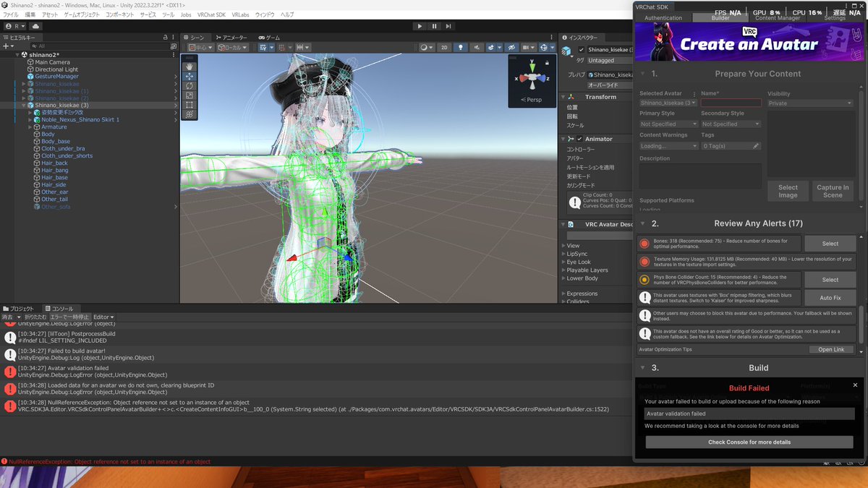Open the Secondary Style dropdown
Viewport: 868px width, 488px height.
click(731, 124)
